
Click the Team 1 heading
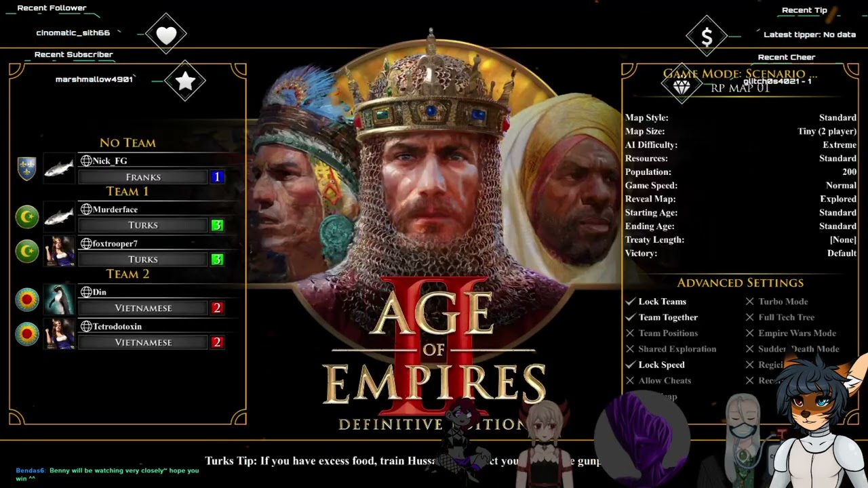pyautogui.click(x=127, y=192)
